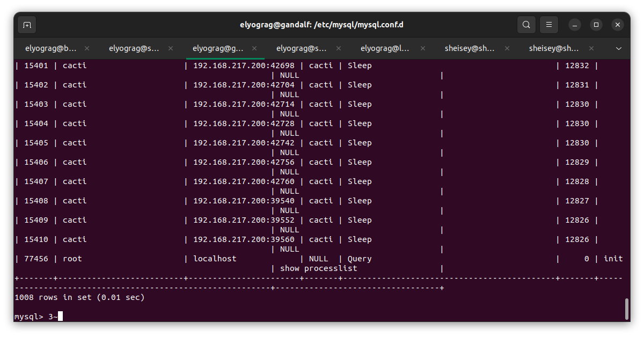The height and width of the screenshot is (337, 644).
Task: Switch to the first sheisey@sh tab
Action: coord(470,48)
